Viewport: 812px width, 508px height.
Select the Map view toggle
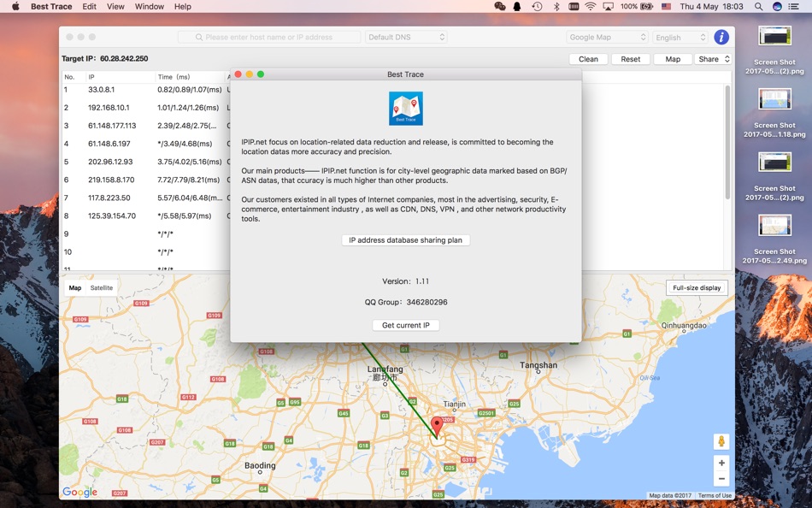coord(75,287)
